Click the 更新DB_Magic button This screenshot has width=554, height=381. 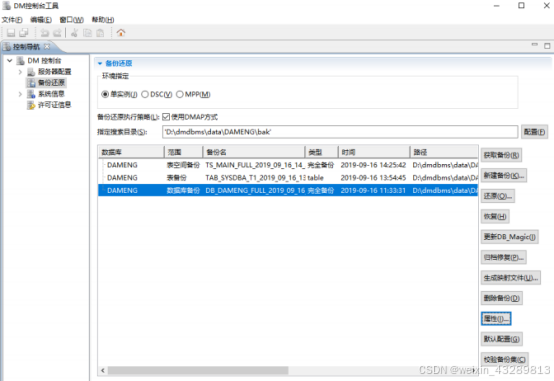pyautogui.click(x=509, y=237)
